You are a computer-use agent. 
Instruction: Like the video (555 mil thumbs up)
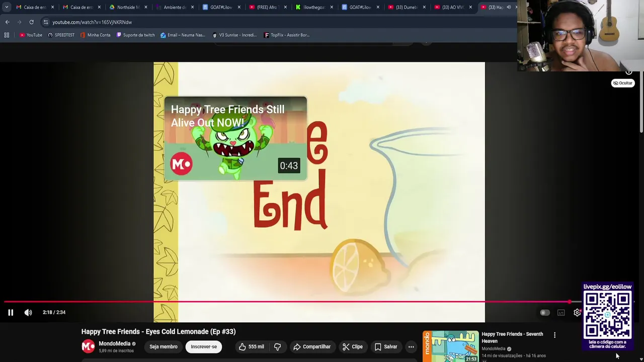tap(251, 346)
